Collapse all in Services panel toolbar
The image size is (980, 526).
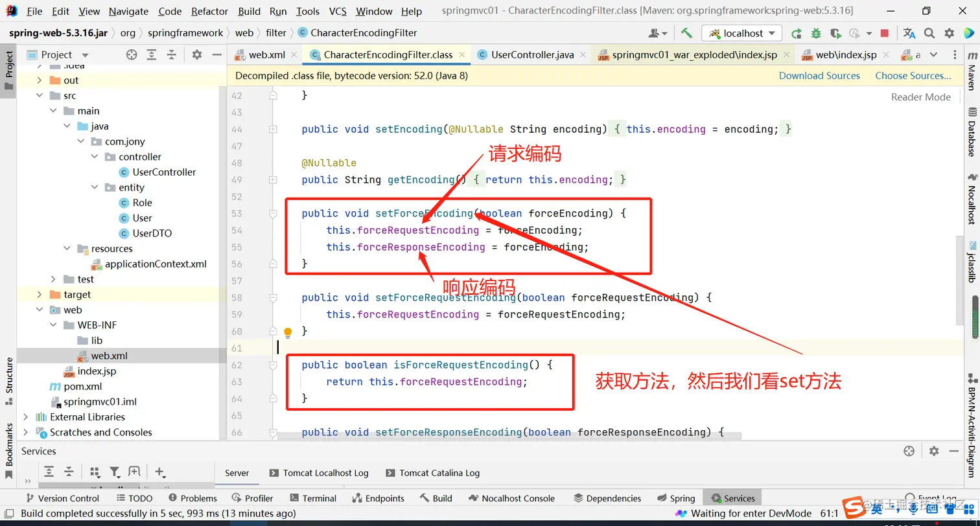(x=69, y=472)
